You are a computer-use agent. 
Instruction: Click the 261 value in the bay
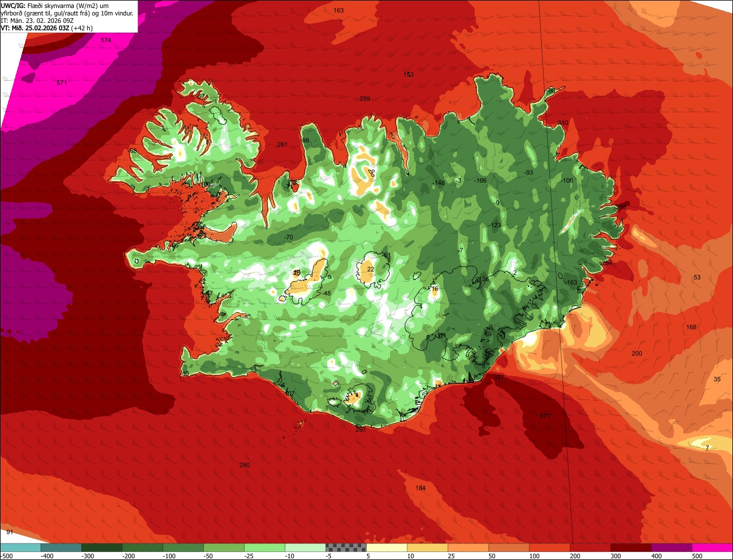[x=282, y=144]
